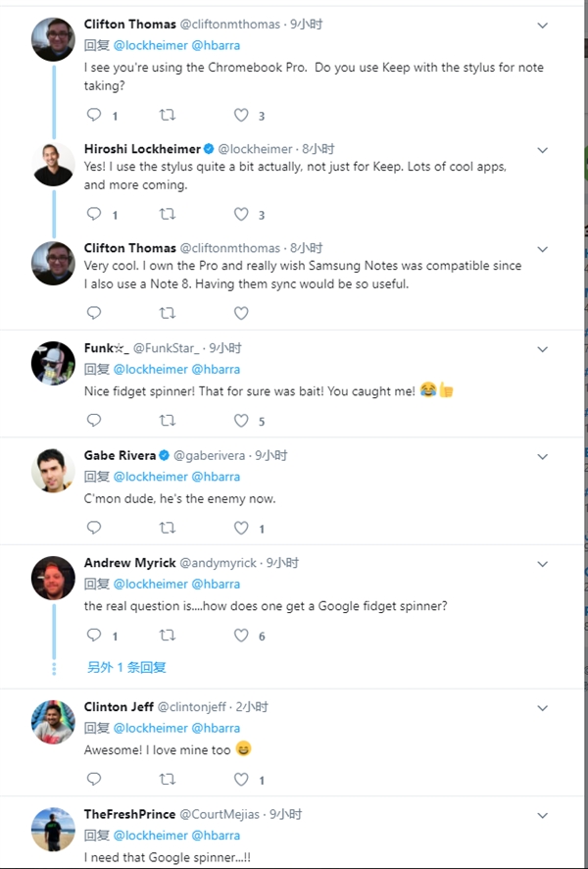588x869 pixels.
Task: Like Andrew Myrick's tweet
Action: (241, 636)
